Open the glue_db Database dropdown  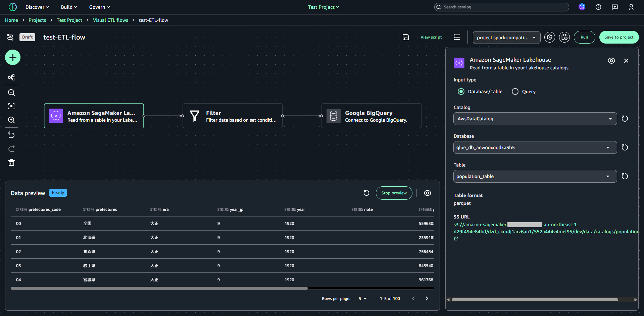[535, 147]
